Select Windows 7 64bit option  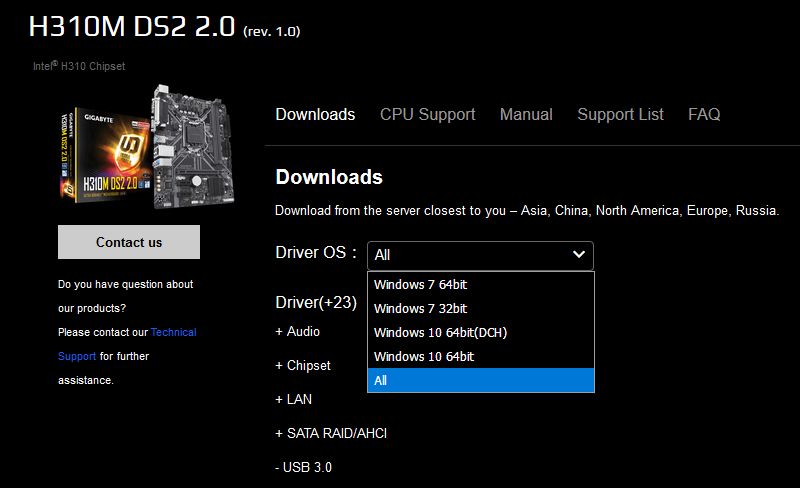click(x=481, y=284)
